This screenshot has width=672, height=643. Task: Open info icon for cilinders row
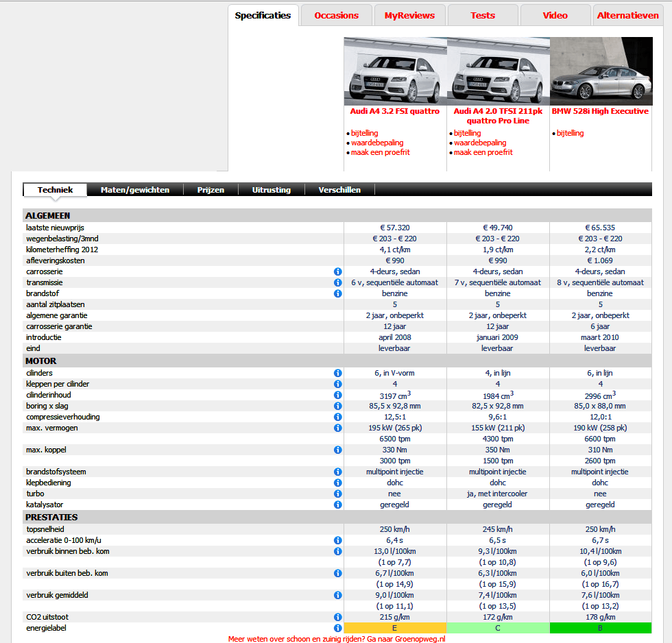pyautogui.click(x=337, y=373)
